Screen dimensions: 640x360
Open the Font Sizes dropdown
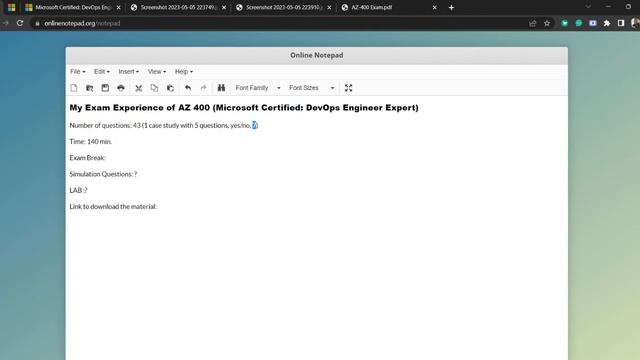[311, 88]
